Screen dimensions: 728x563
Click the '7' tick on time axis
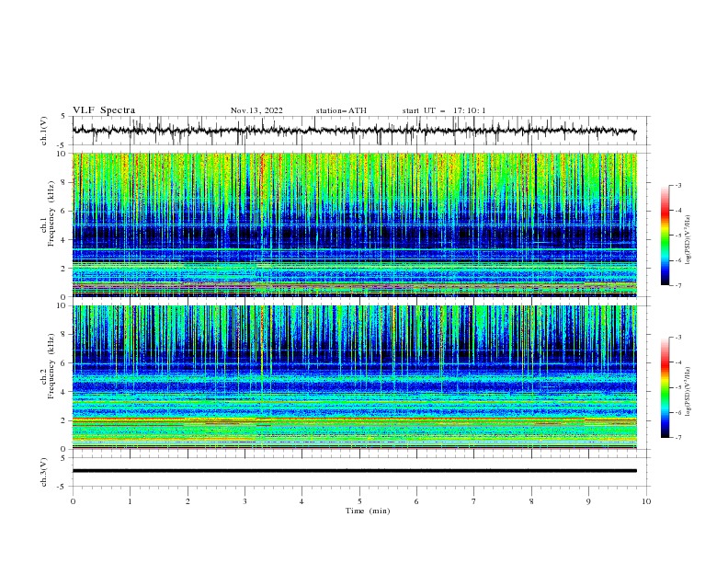click(474, 501)
